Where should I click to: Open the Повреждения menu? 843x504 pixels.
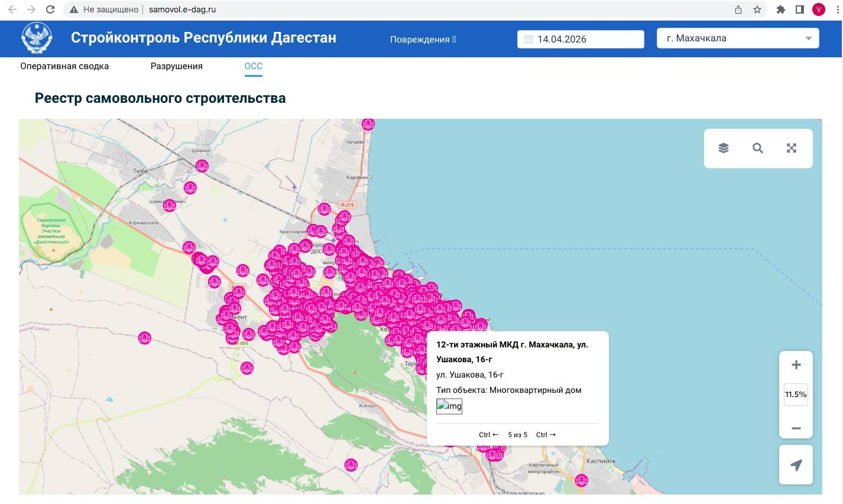click(x=423, y=40)
